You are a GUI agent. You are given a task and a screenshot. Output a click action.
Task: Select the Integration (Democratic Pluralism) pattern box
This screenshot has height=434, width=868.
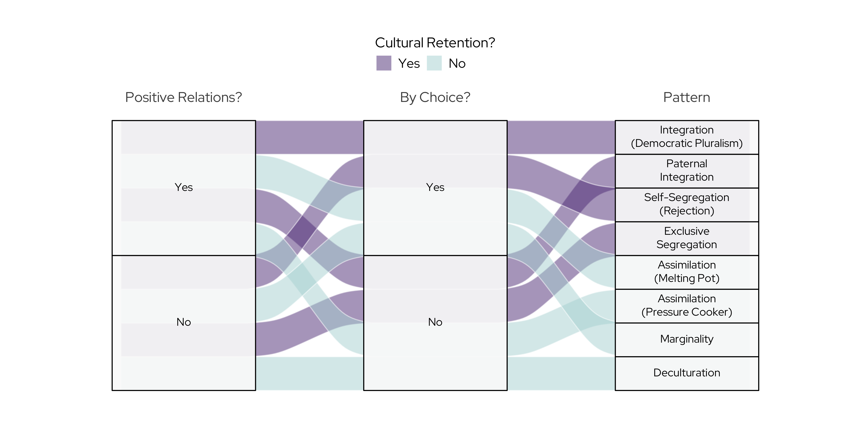click(x=686, y=137)
